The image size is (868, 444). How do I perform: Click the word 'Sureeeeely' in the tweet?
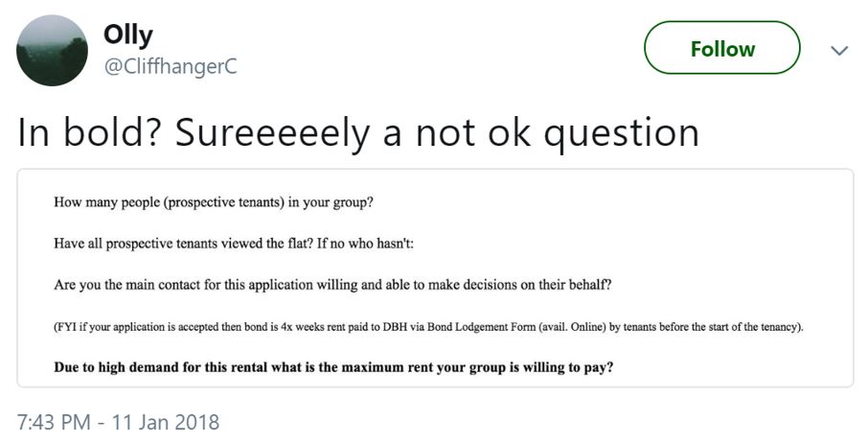(x=272, y=133)
